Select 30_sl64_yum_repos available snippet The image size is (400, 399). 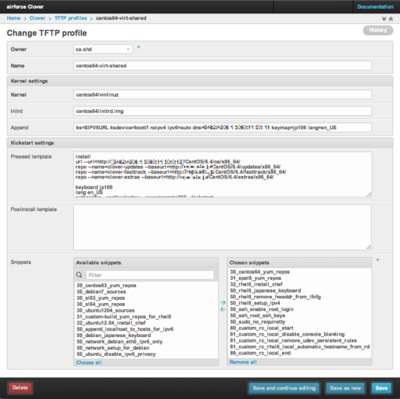(101, 304)
